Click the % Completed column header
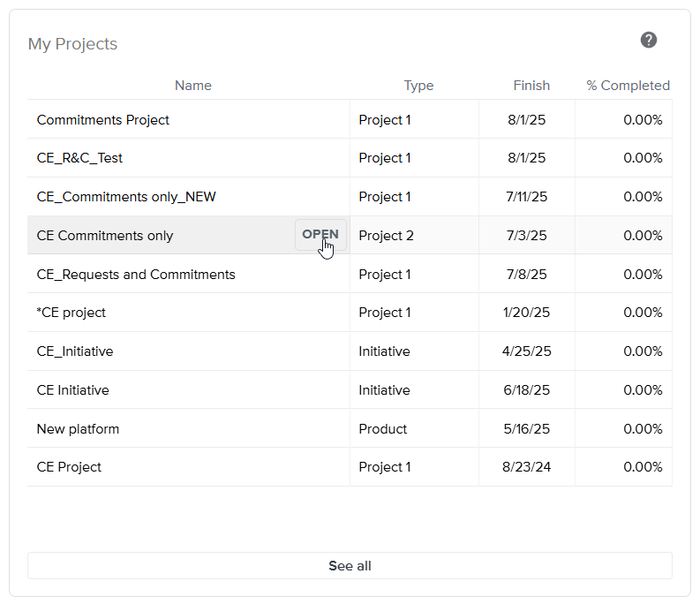 [628, 86]
